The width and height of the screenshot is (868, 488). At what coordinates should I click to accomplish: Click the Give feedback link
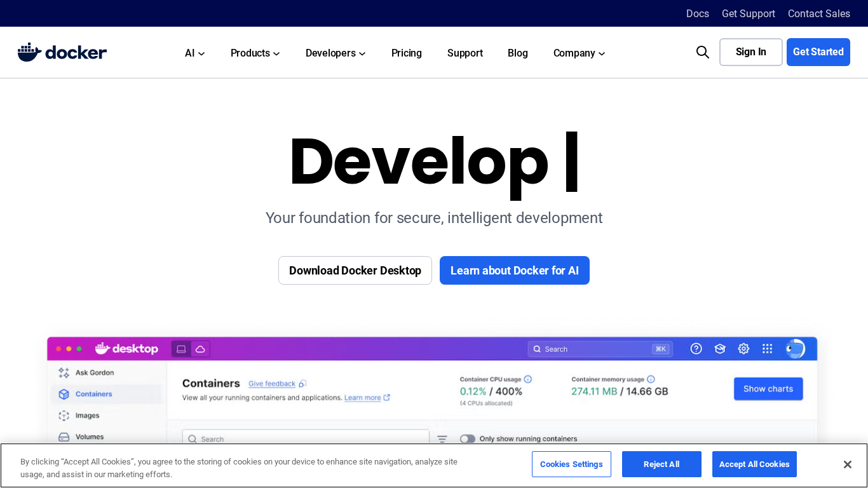(272, 384)
